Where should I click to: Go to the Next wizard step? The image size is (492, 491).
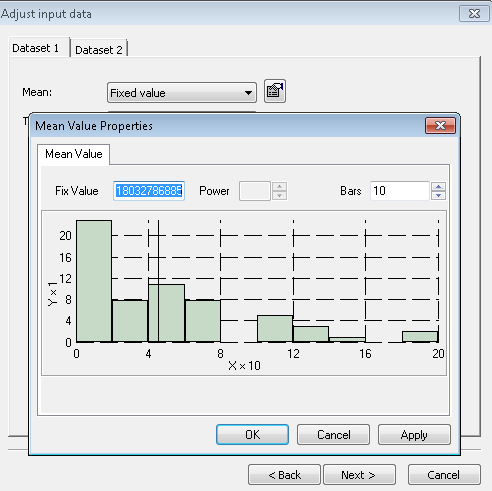point(359,475)
